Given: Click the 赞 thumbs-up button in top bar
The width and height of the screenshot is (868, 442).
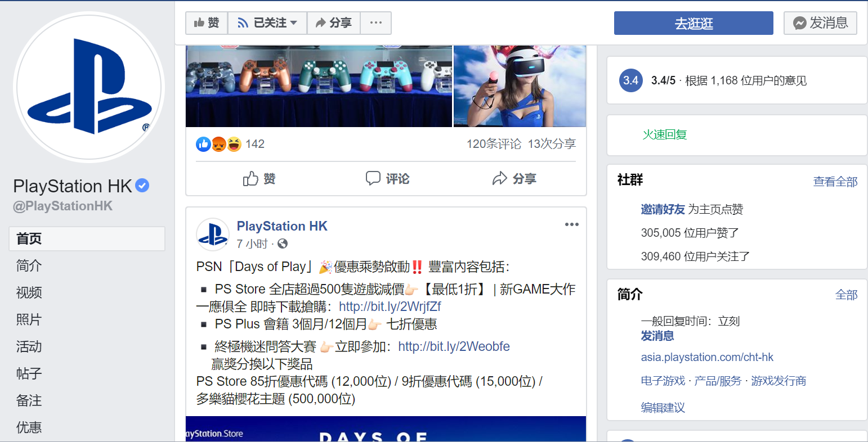Looking at the screenshot, I should point(207,23).
